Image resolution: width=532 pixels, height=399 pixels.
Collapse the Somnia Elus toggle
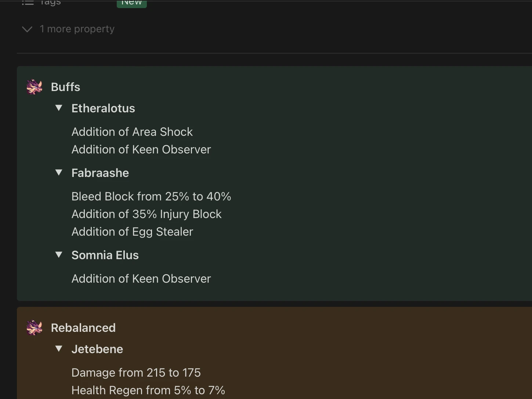point(59,255)
